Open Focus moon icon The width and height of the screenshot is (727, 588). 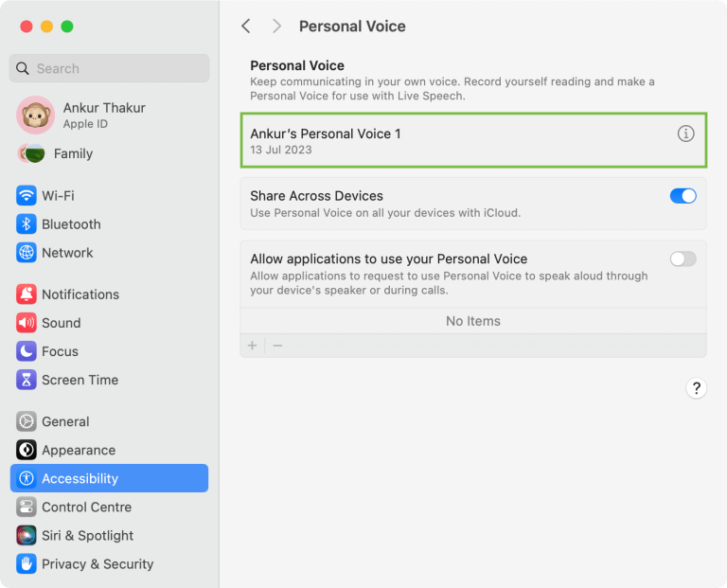27,351
